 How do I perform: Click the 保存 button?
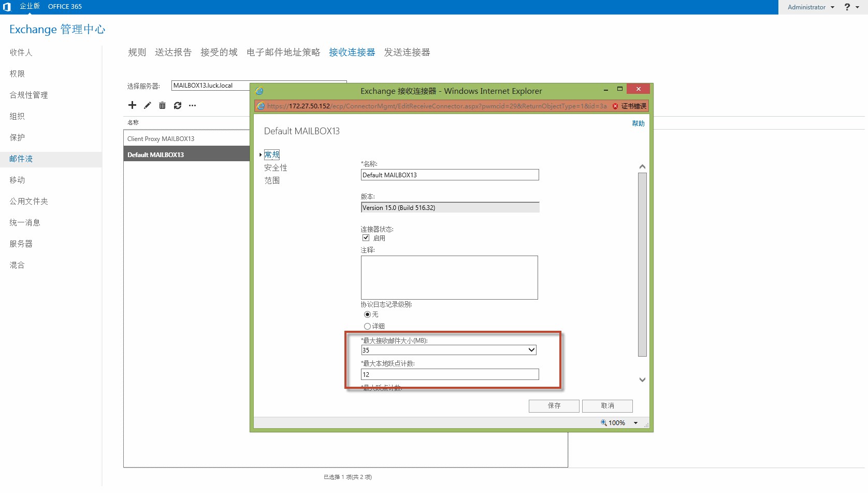[554, 406]
